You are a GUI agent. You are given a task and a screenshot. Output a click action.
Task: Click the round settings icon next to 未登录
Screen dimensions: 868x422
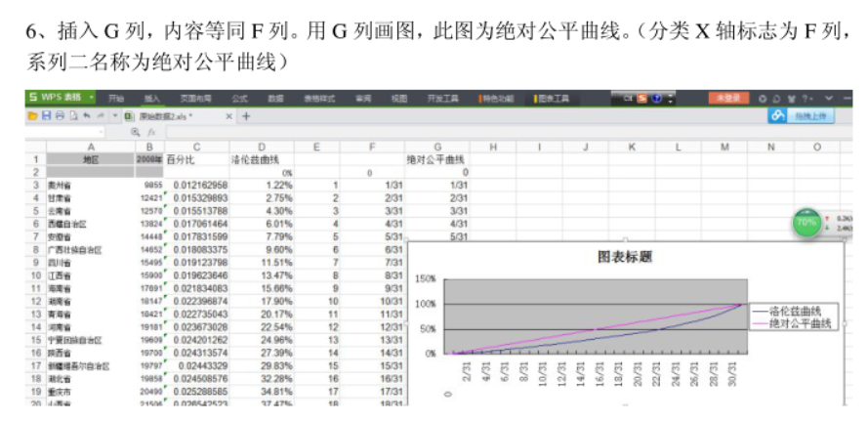point(763,99)
